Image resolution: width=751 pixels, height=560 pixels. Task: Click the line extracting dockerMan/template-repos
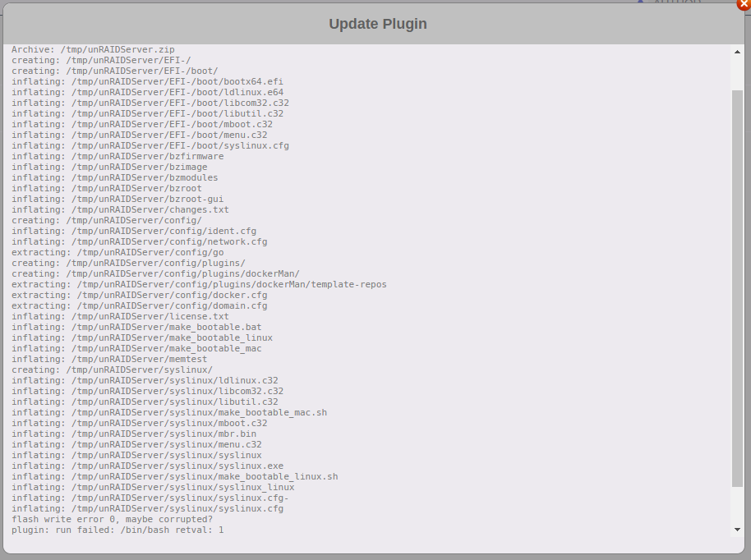point(199,284)
